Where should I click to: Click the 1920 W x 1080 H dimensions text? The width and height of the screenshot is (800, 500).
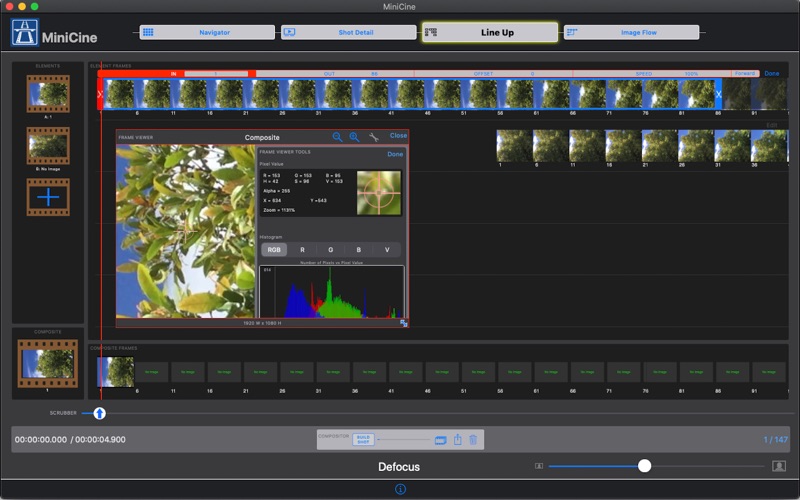point(262,323)
